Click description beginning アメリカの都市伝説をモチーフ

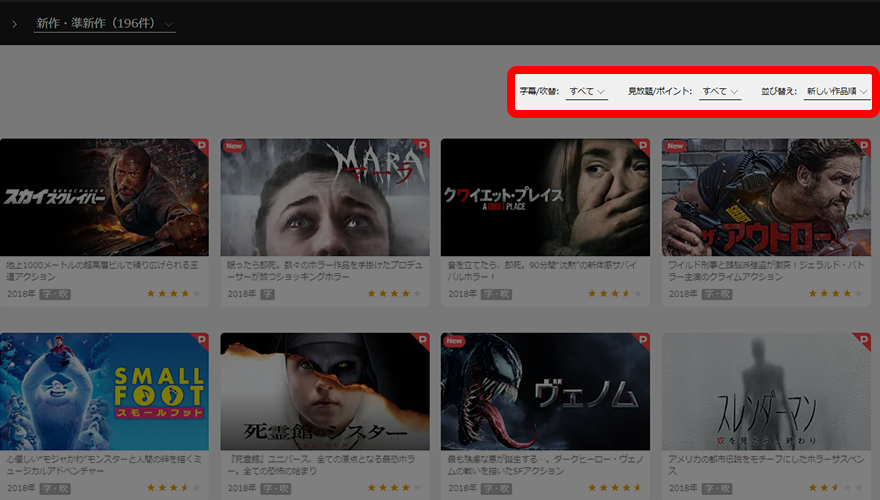(x=766, y=465)
